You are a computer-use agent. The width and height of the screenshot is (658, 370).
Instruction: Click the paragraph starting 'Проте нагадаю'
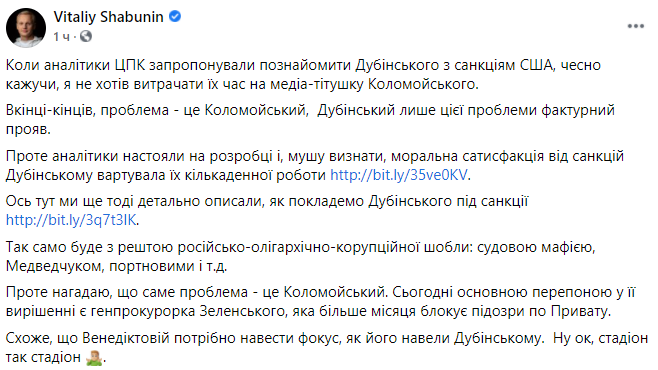click(321, 302)
